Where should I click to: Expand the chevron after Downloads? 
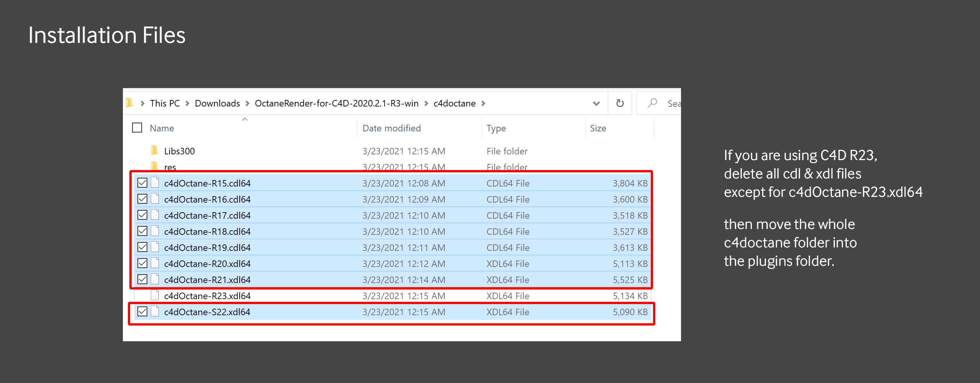(247, 103)
